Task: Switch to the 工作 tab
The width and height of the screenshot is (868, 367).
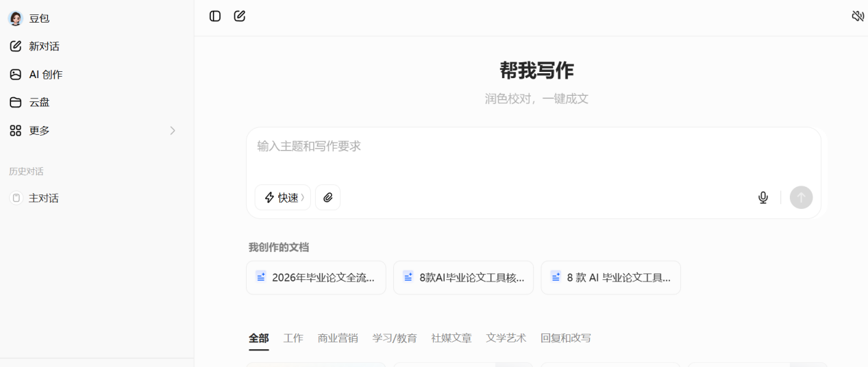Action: (x=293, y=338)
